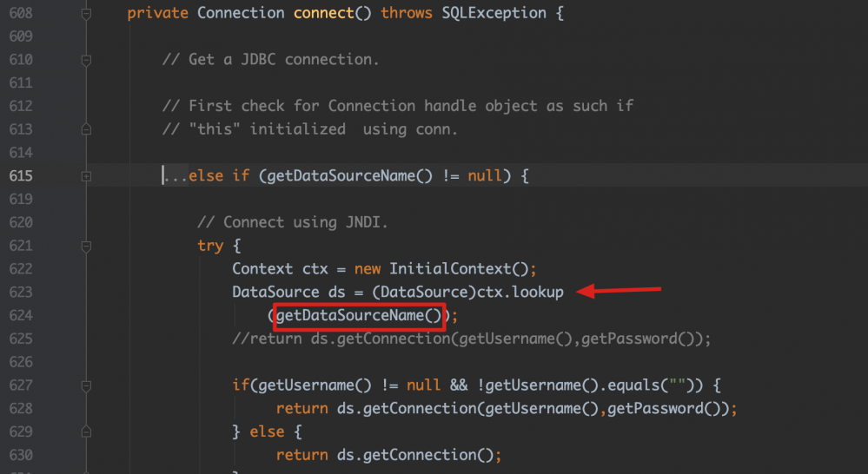Viewport: 868px width, 474px height.
Task: Collapse the try block at line 621
Action: [85, 246]
